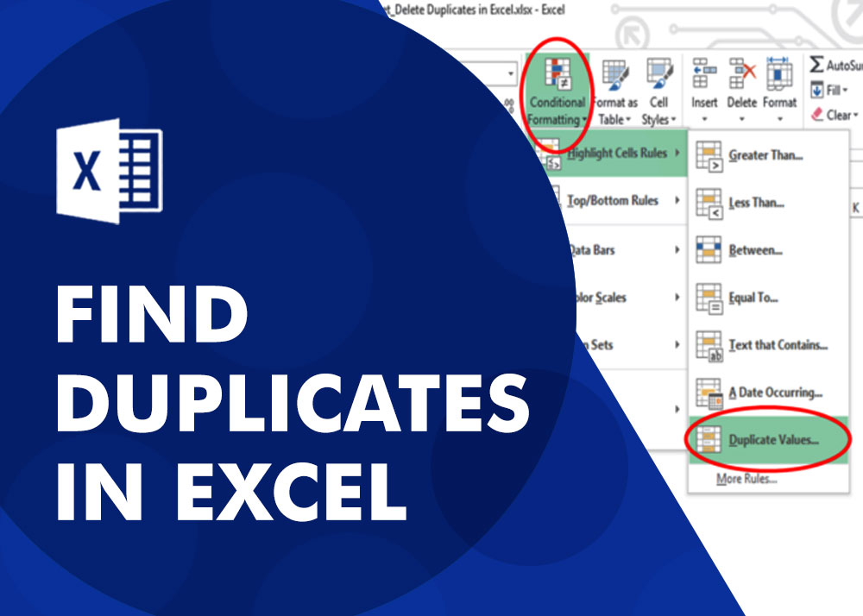Open Cell Styles gallery
The image size is (863, 616).
tap(658, 91)
